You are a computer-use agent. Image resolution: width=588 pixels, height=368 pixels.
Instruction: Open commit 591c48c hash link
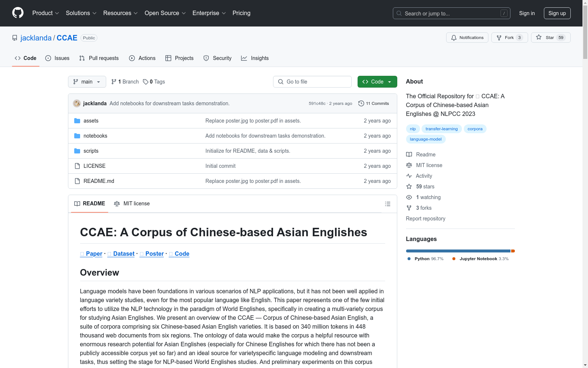[x=317, y=103]
